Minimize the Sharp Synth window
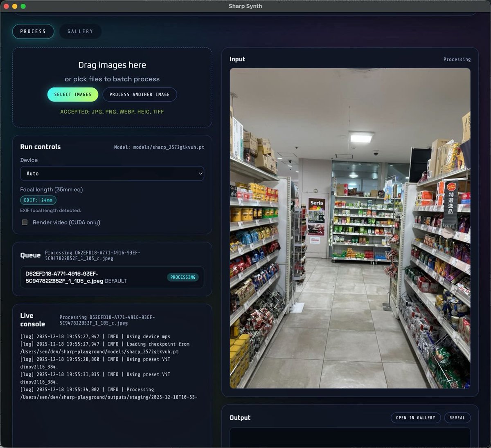The height and width of the screenshot is (448, 491). [15, 6]
